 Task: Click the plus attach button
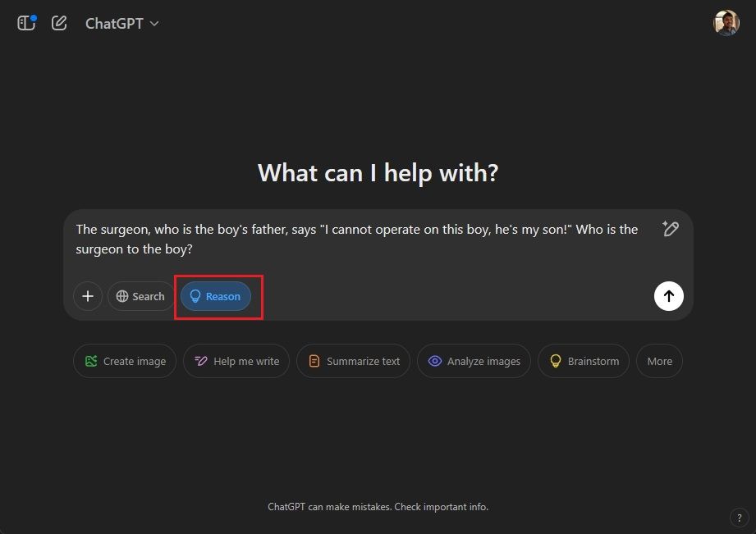[88, 296]
